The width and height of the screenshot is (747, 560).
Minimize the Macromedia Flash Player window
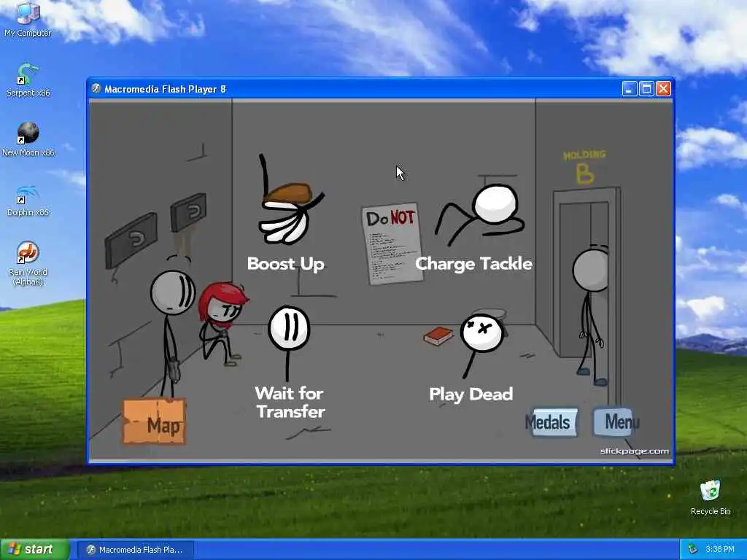tap(630, 88)
